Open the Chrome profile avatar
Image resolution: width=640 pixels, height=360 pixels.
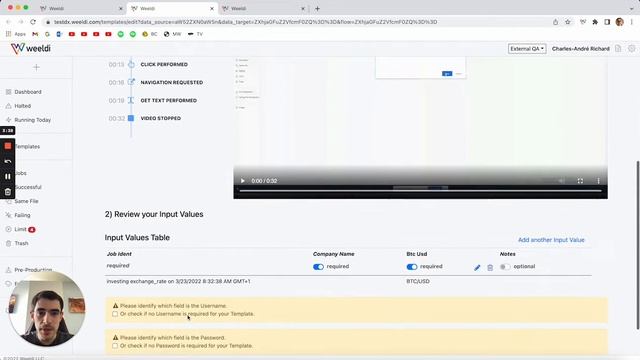pyautogui.click(x=620, y=22)
